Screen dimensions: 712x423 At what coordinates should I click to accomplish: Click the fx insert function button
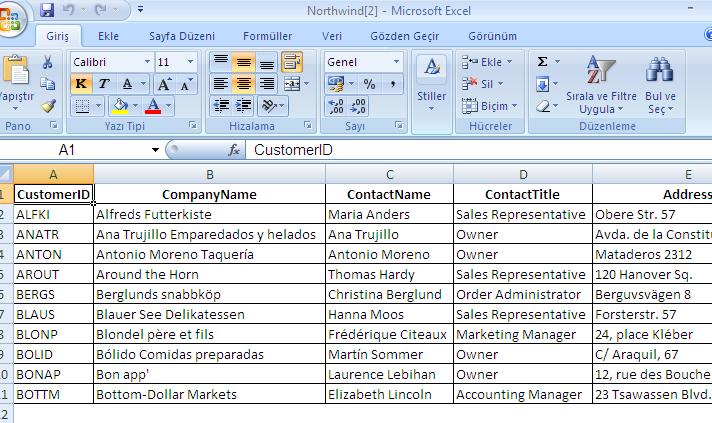tap(234, 149)
